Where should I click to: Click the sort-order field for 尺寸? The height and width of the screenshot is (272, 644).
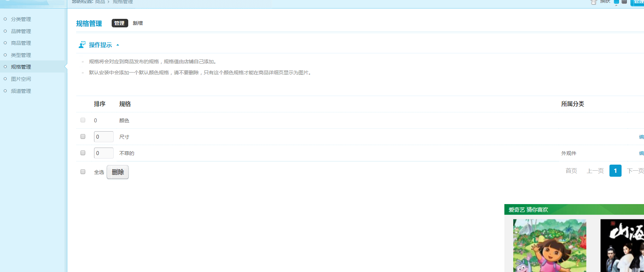pos(104,137)
